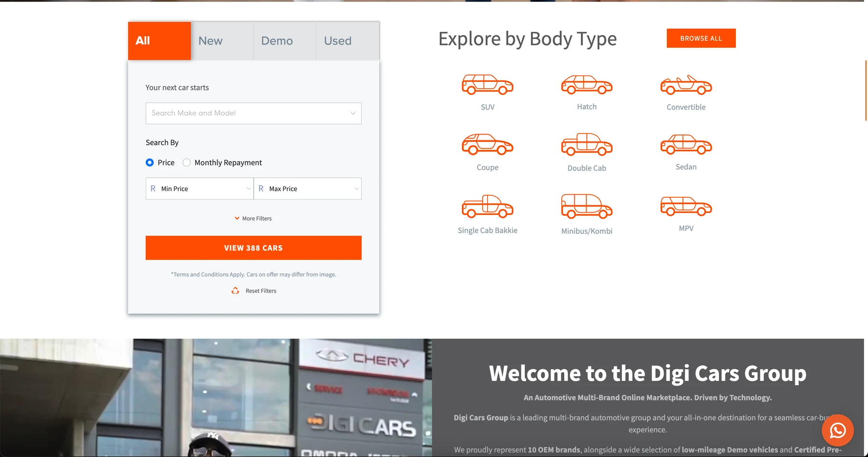868x457 pixels.
Task: Click the Double Cab label text
Action: click(587, 168)
